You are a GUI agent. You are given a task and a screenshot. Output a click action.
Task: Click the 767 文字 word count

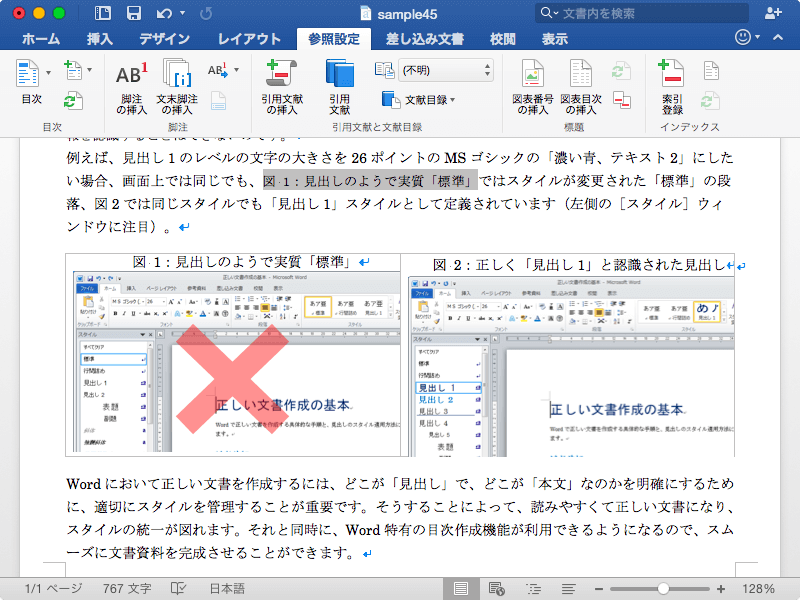pos(127,588)
